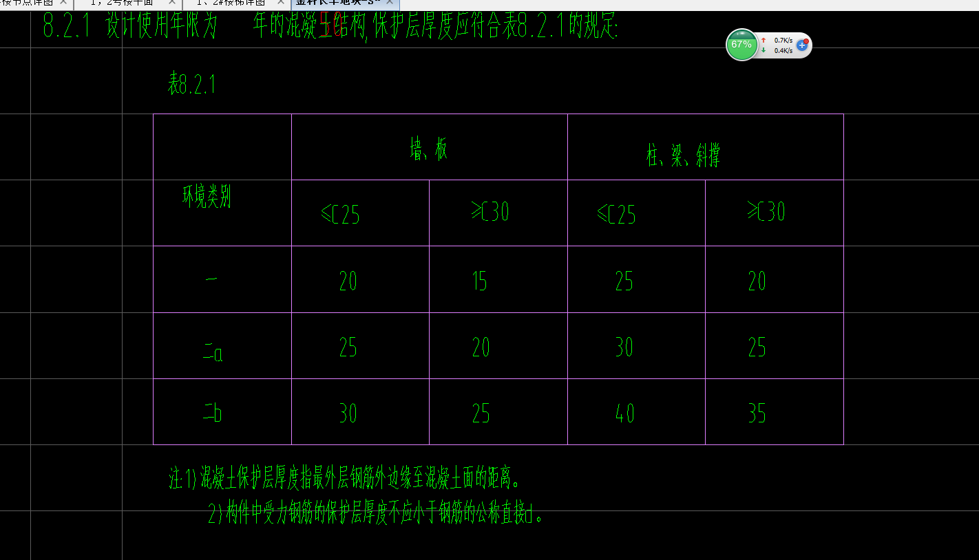979x560 pixels.
Task: Select the 二a environment category row label
Action: pyautogui.click(x=213, y=354)
